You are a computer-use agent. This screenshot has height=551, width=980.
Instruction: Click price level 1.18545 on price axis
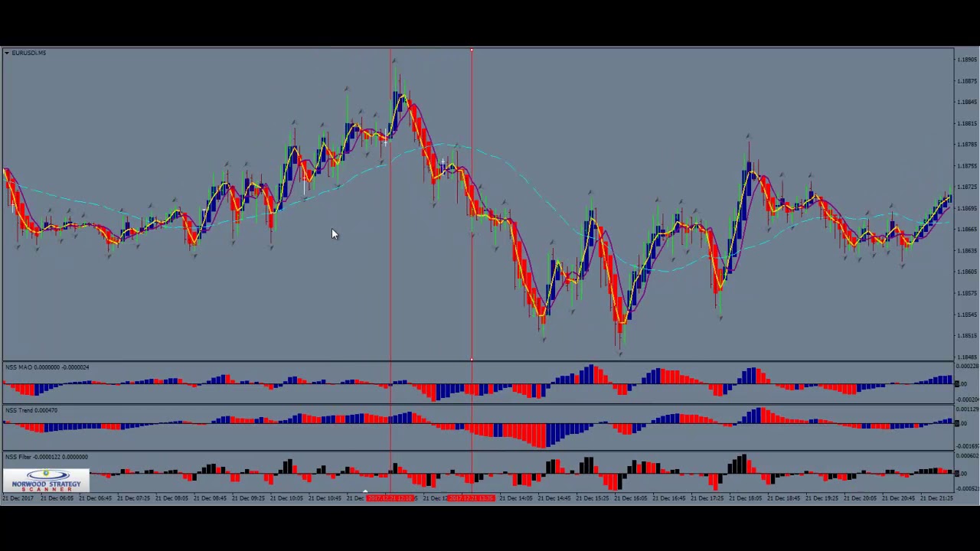tap(968, 315)
